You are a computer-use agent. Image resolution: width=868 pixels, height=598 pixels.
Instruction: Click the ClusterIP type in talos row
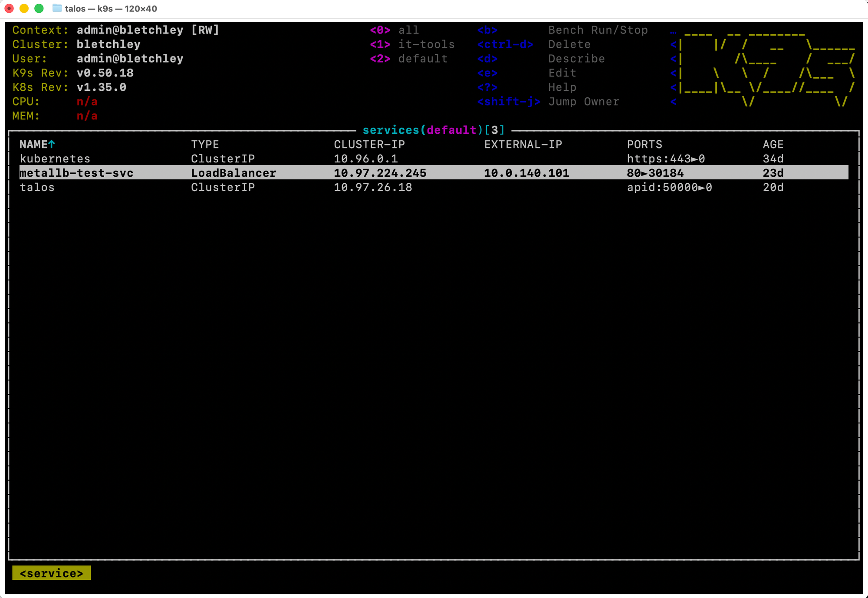point(223,187)
